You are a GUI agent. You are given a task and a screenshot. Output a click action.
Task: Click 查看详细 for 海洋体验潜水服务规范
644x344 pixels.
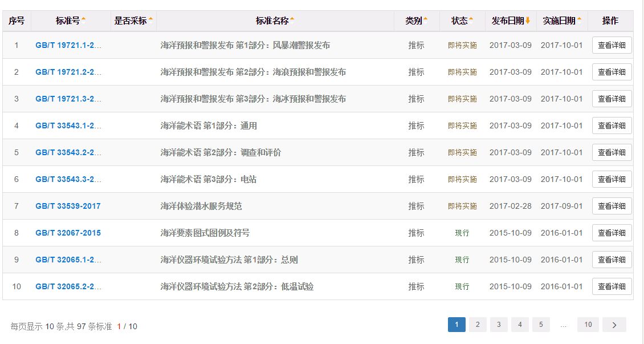coord(612,206)
